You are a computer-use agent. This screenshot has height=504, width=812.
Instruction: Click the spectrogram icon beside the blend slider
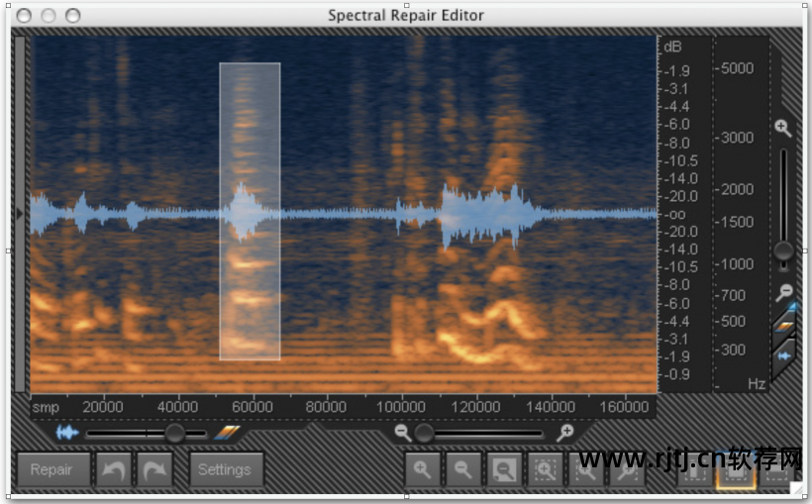point(228,432)
